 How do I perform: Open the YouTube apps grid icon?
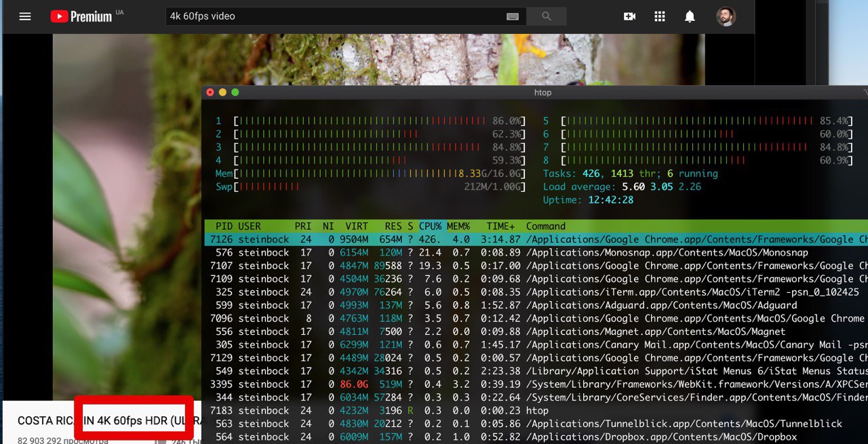(x=660, y=16)
